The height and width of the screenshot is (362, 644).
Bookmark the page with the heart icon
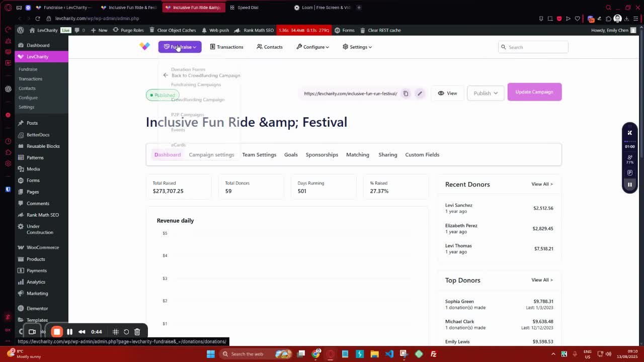click(x=577, y=19)
